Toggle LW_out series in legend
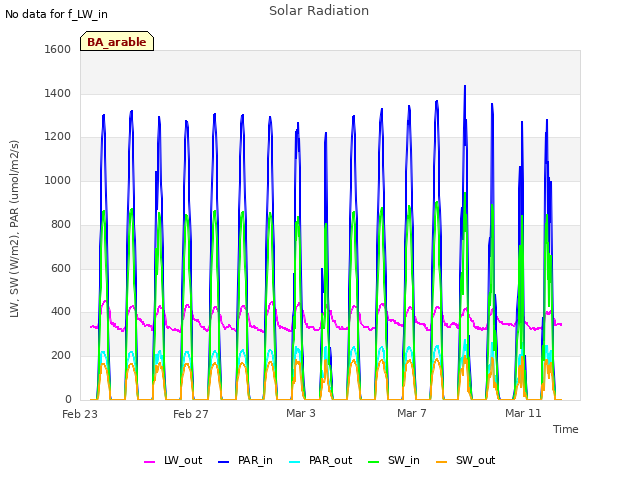This screenshot has height=480, width=640. (173, 460)
